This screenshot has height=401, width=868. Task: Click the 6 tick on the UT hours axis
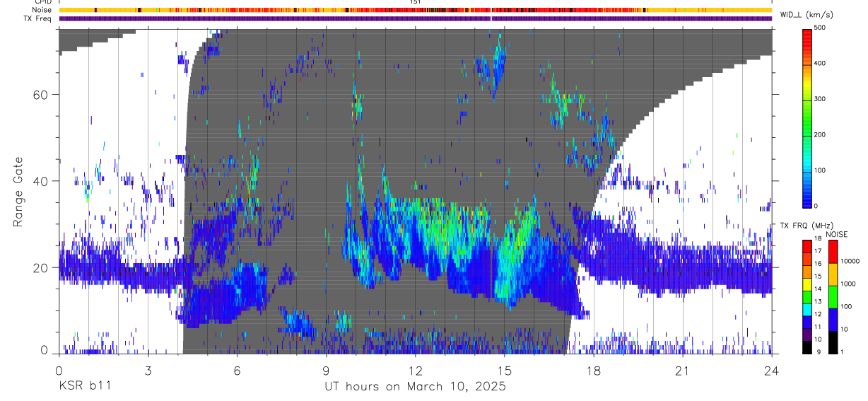tap(237, 370)
